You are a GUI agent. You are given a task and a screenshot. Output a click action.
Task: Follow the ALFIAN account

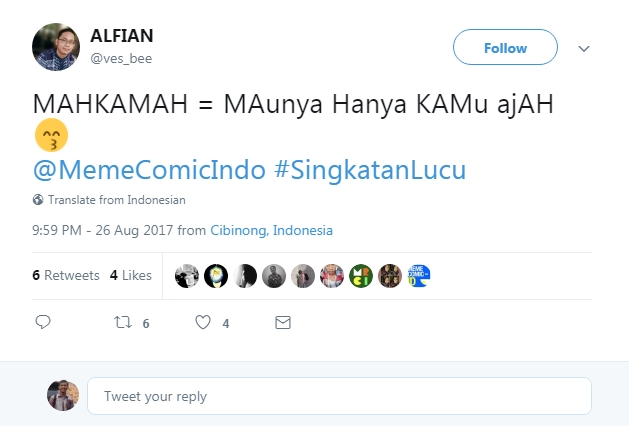(x=505, y=48)
